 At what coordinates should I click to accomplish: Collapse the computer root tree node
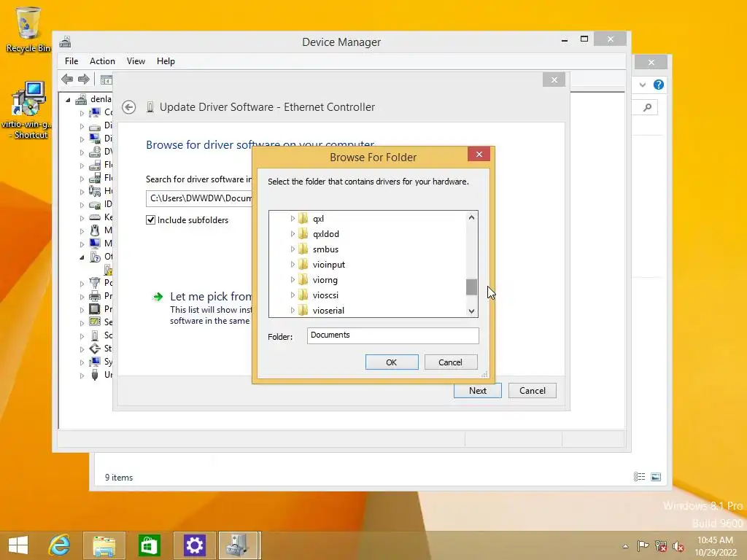(68, 99)
